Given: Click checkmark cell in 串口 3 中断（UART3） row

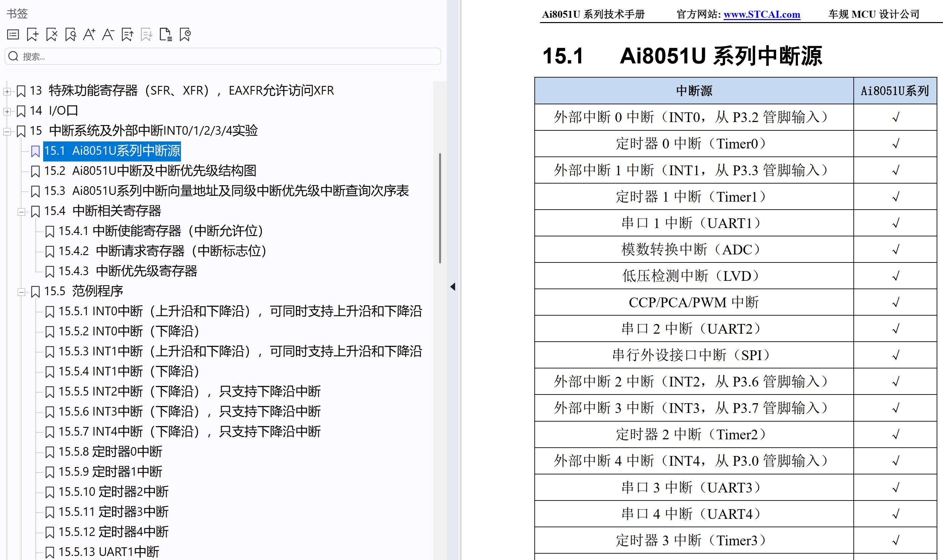Looking at the screenshot, I should click(x=895, y=487).
